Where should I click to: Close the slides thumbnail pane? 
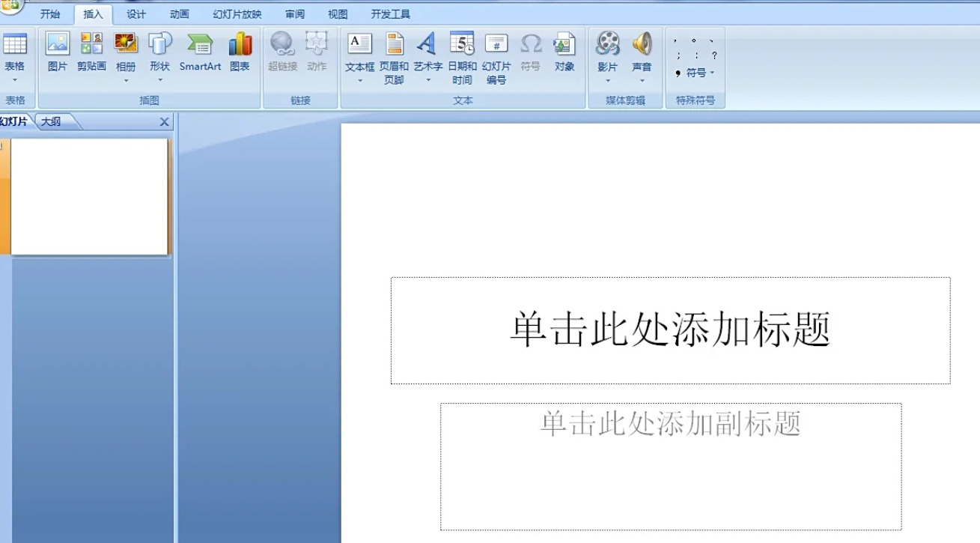pos(164,121)
